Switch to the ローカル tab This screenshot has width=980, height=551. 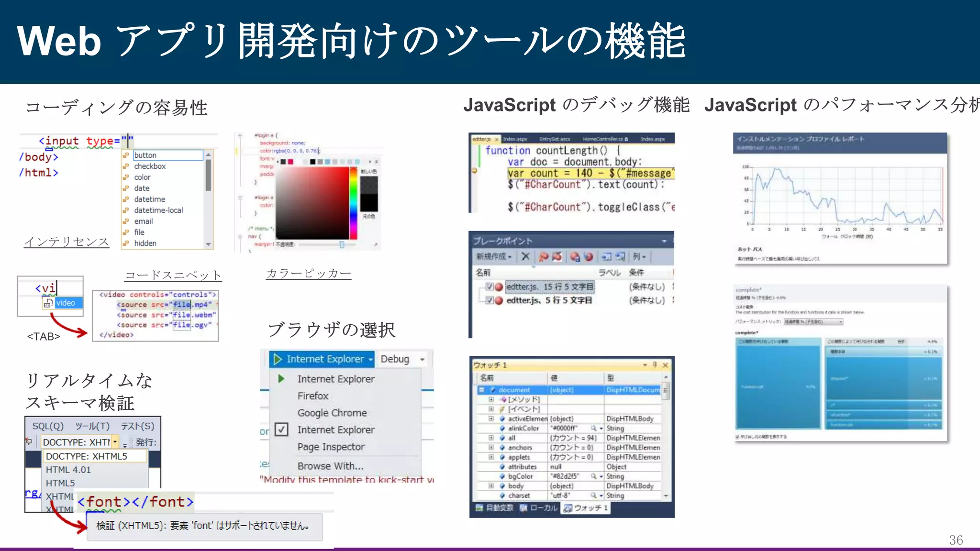tap(539, 508)
